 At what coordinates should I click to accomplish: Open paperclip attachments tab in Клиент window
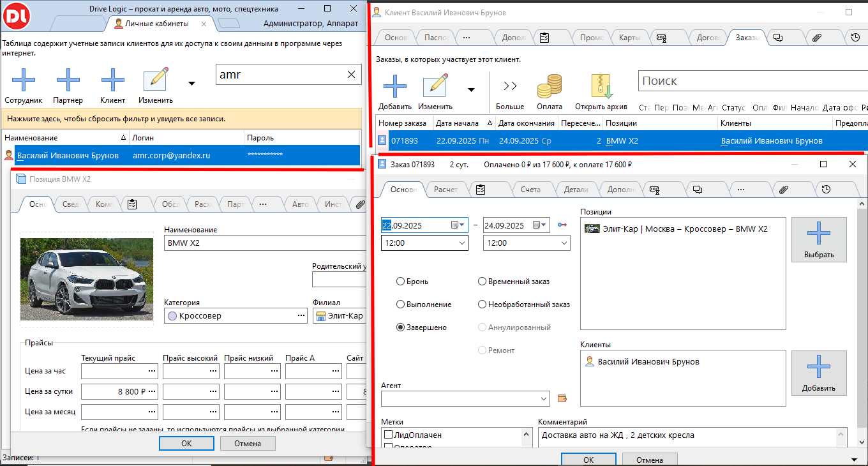click(816, 38)
